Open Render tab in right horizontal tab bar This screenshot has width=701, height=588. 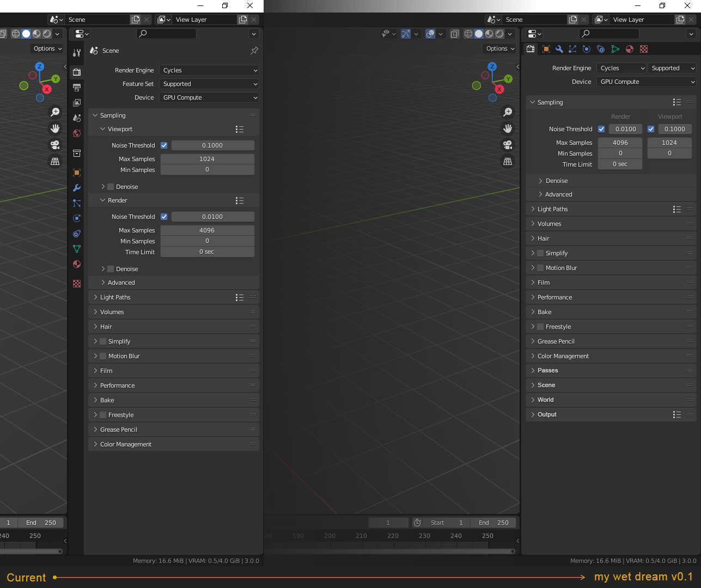coord(531,49)
